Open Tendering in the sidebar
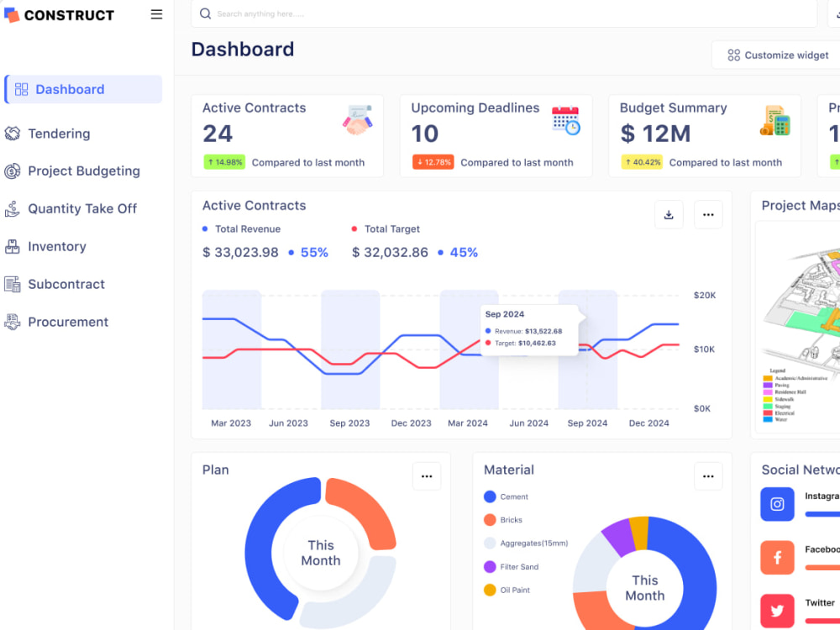Viewport: 840px width, 630px height. 59,134
